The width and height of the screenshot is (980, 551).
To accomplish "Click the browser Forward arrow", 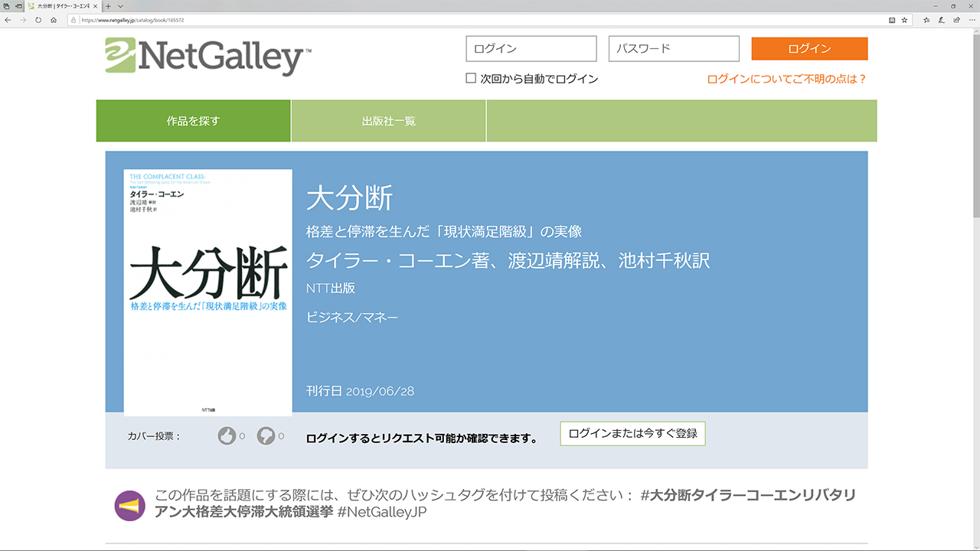I will tap(23, 20).
